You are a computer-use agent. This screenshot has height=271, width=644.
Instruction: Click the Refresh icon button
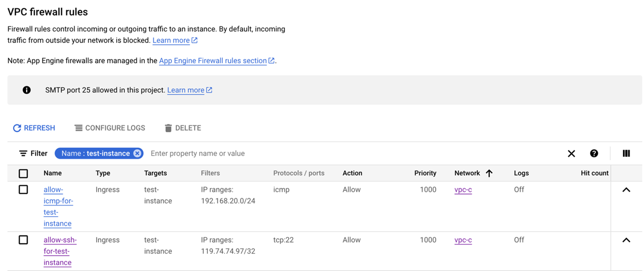coord(17,128)
